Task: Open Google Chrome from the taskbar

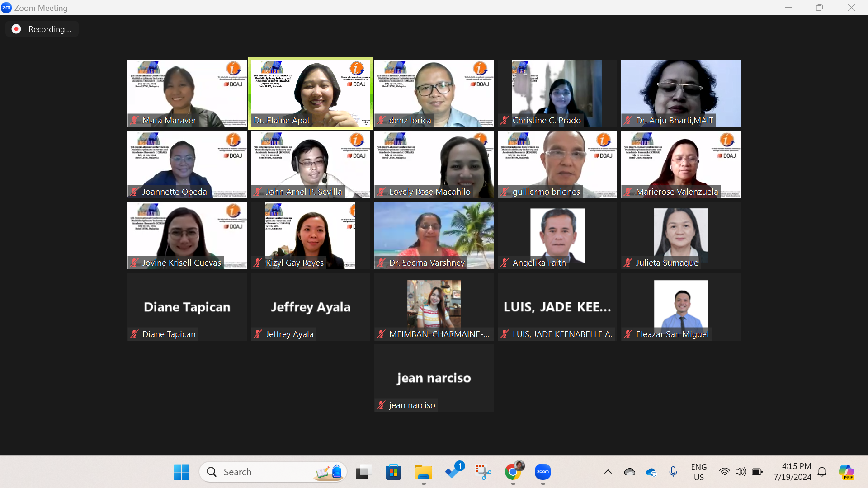Action: click(x=513, y=472)
